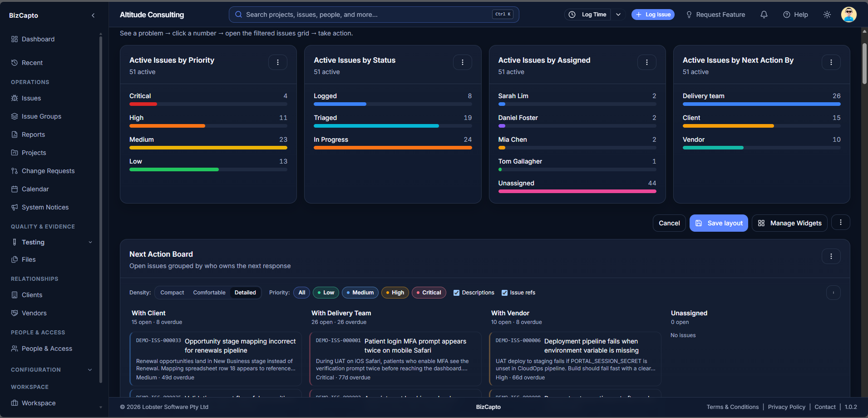Open issue card DEMO-ISS-000001
This screenshot has width=868, height=418.
395,359
